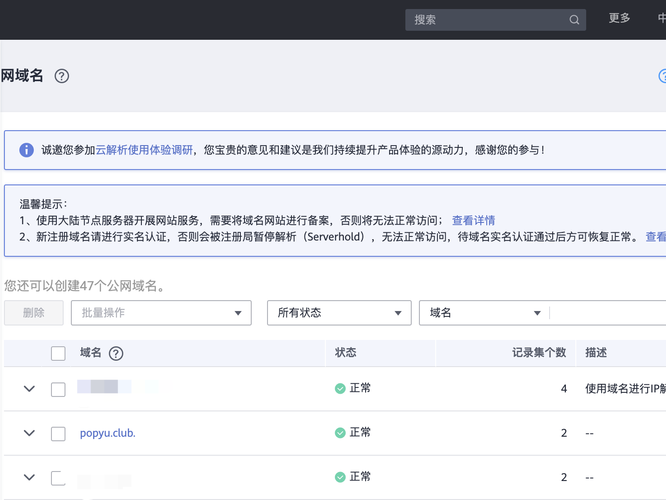
Task: Expand the popyu.club. row details
Action: (29, 433)
